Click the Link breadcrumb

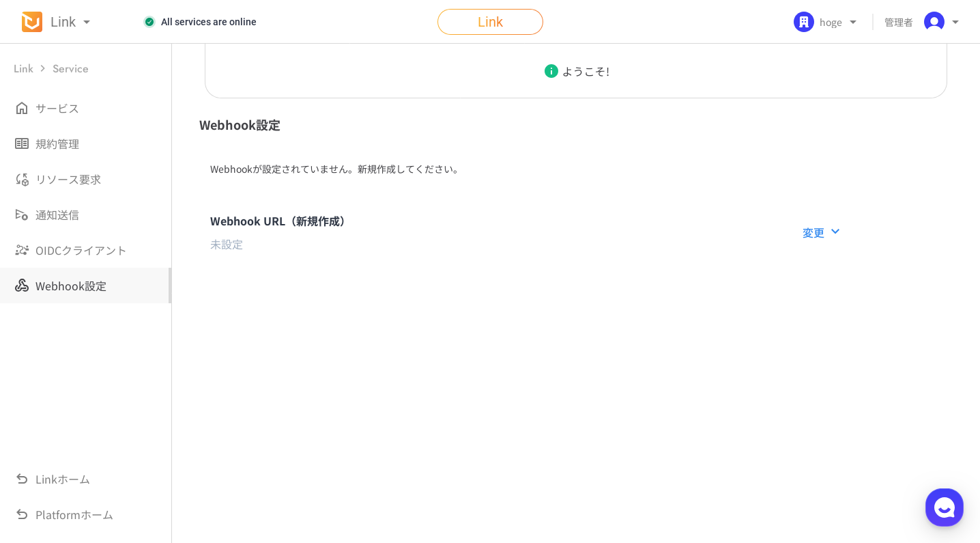pyautogui.click(x=23, y=68)
